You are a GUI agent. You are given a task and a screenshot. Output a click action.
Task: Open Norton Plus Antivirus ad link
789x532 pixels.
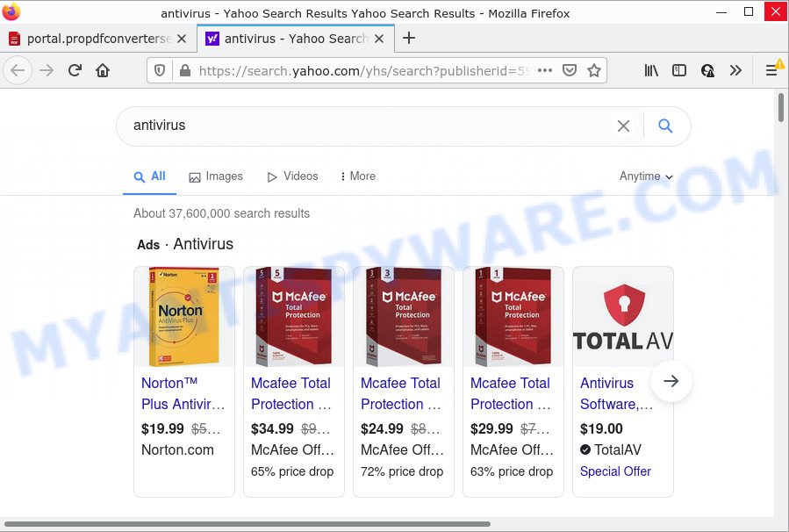pyautogui.click(x=183, y=393)
